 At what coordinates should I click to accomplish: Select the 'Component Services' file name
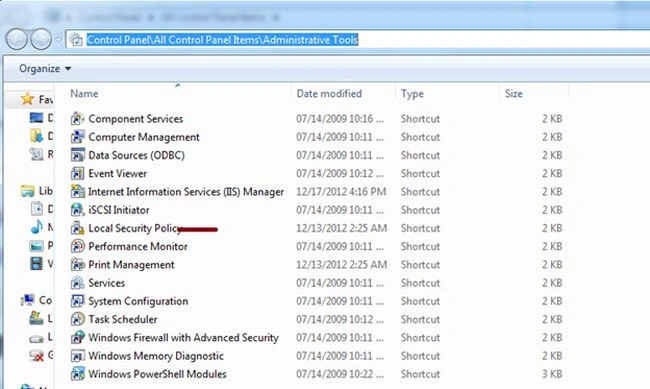[x=136, y=119]
